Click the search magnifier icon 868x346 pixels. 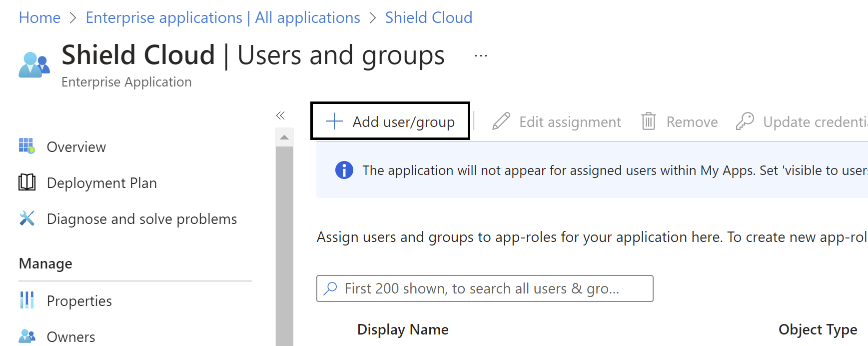[330, 288]
